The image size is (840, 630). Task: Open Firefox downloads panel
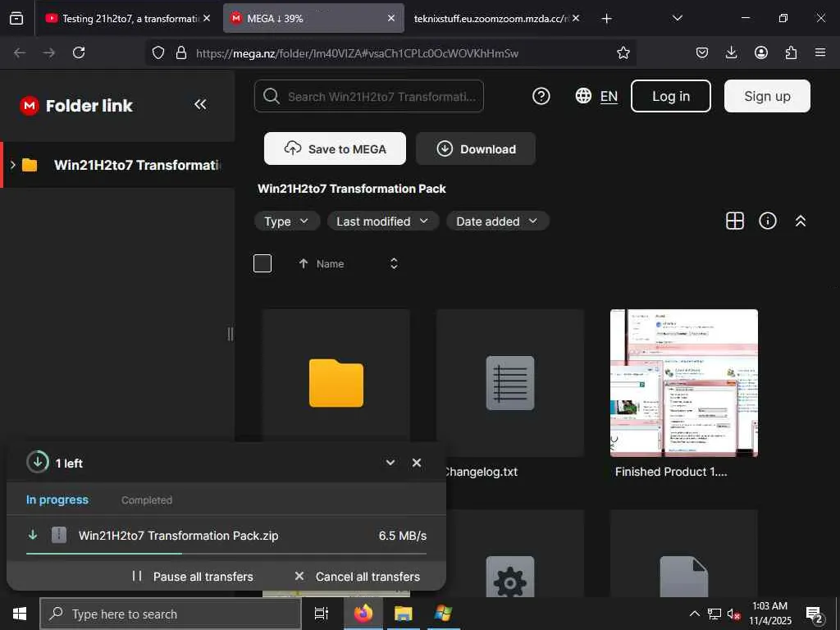[731, 52]
